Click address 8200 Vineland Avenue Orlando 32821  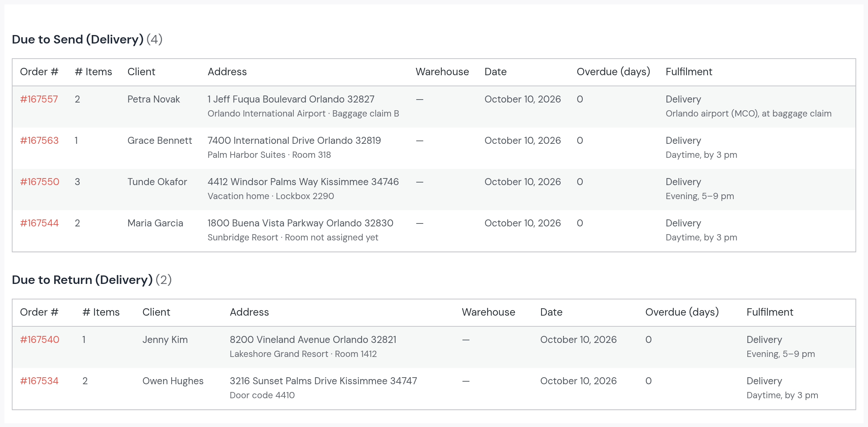pyautogui.click(x=313, y=340)
